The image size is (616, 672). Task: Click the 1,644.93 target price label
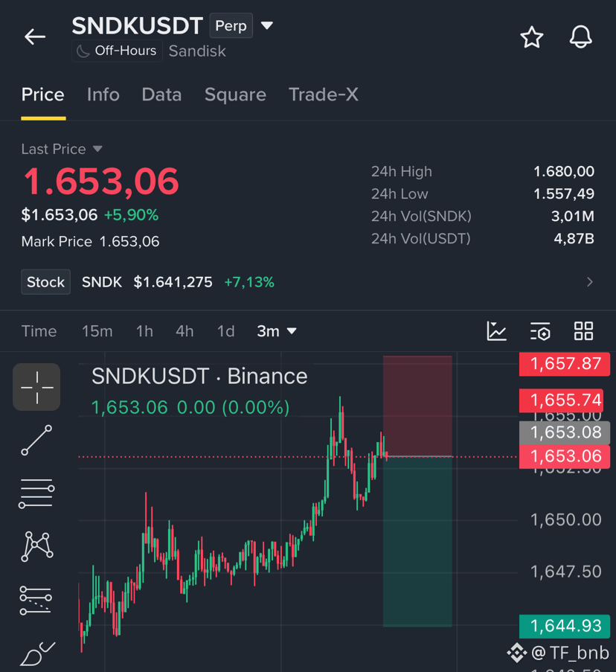coord(565,626)
